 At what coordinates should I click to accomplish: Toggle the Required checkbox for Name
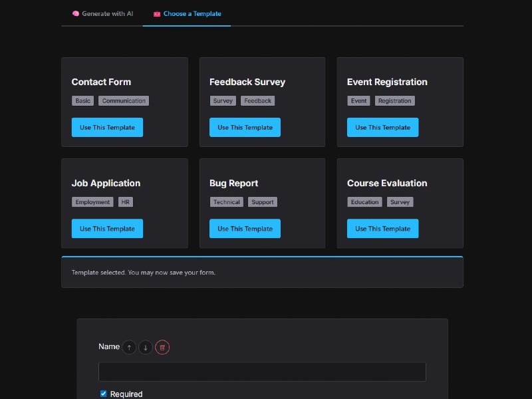103,393
